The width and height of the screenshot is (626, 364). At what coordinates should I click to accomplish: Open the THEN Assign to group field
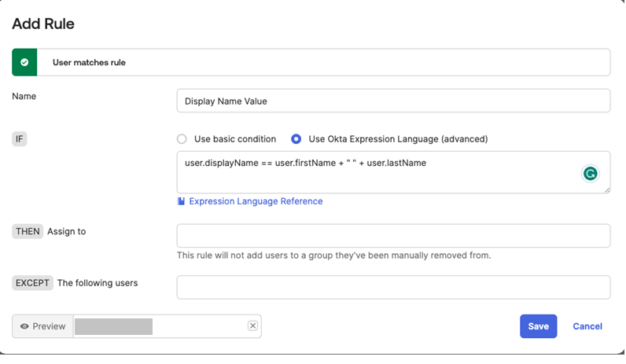point(393,236)
